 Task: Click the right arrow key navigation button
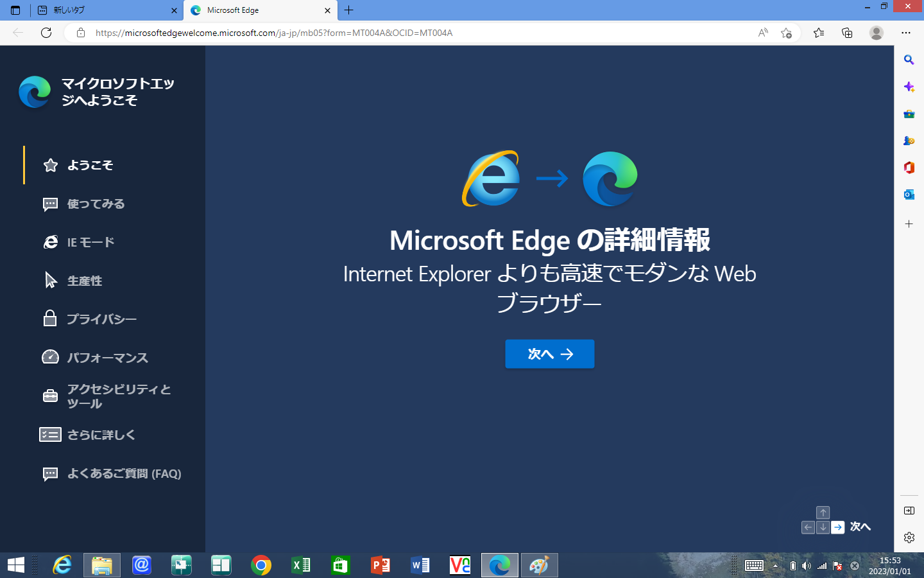point(838,527)
